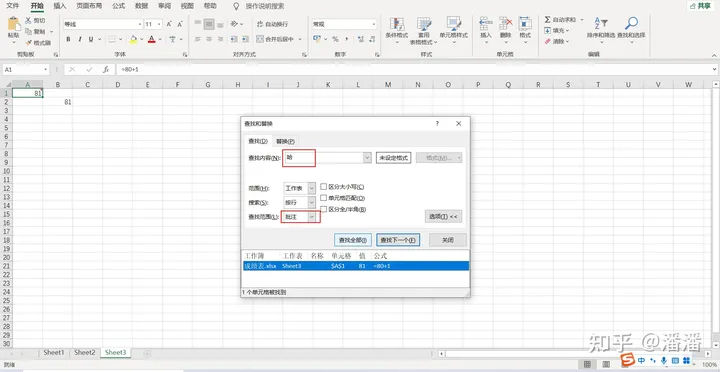Image resolution: width=720 pixels, height=372 pixels.
Task: Apply Percent Style (%) number format
Action: pyautogui.click(x=335, y=39)
